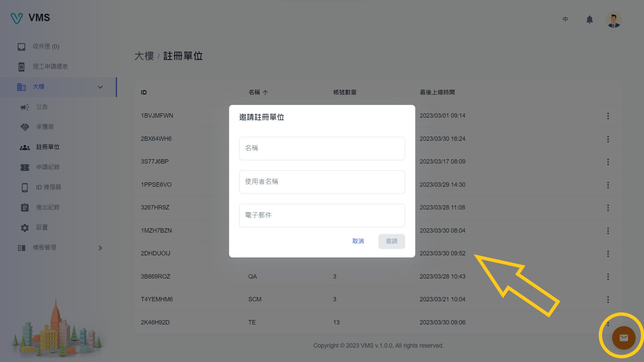The image size is (644, 362).
Task: Open the notifications bell
Action: 589,20
